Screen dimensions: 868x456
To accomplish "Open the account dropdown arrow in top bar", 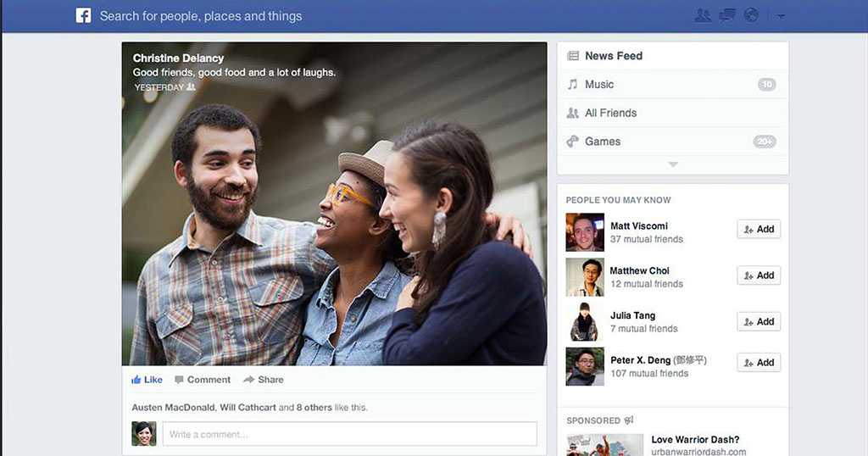I will [x=781, y=17].
